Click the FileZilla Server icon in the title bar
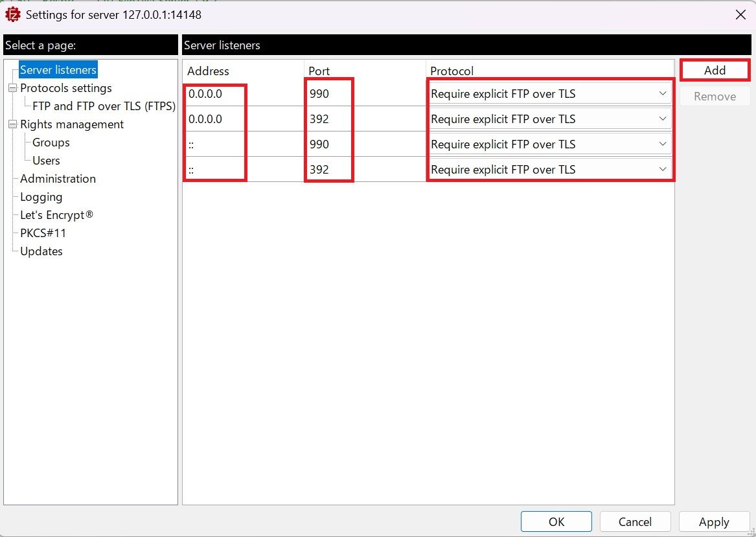756x537 pixels. click(12, 14)
